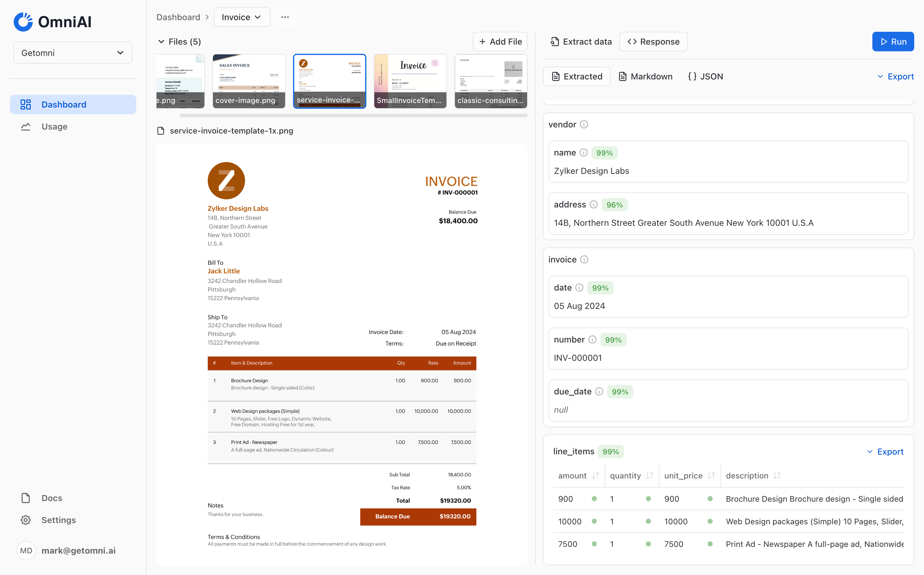Open Usage via its chart icon
Viewport: 924px width, 575px height.
pos(25,126)
